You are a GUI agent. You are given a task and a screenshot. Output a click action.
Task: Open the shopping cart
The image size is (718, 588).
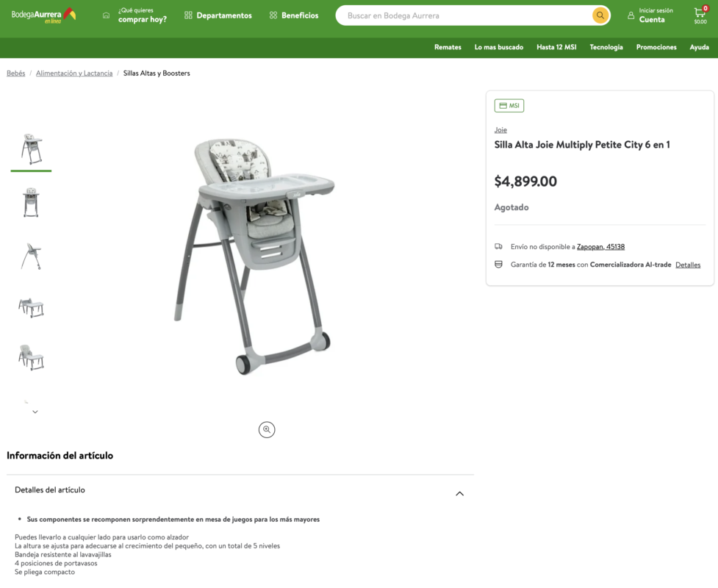[x=700, y=15]
